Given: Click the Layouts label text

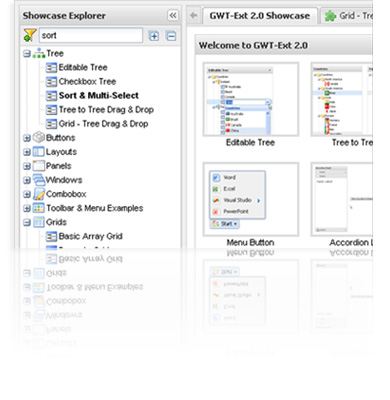Looking at the screenshot, I should (61, 152).
